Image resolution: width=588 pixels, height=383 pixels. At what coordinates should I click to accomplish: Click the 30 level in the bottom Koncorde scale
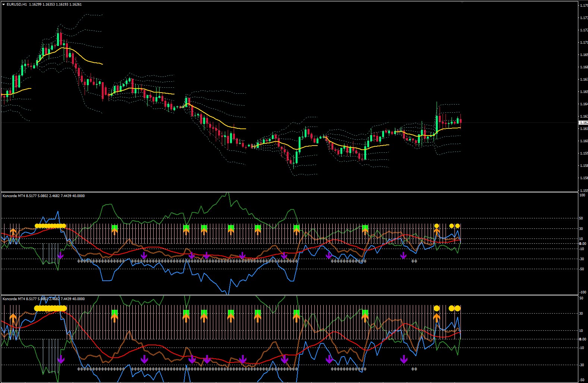click(x=582, y=314)
